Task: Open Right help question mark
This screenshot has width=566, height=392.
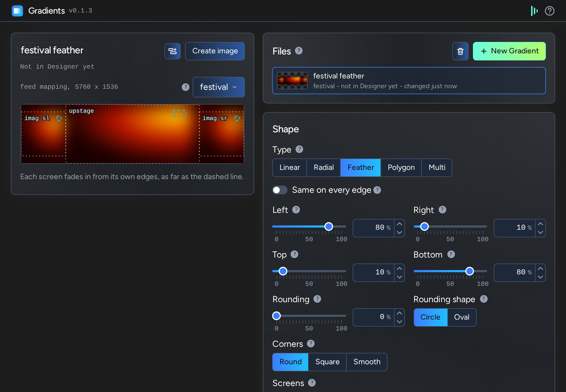Action: tap(442, 210)
